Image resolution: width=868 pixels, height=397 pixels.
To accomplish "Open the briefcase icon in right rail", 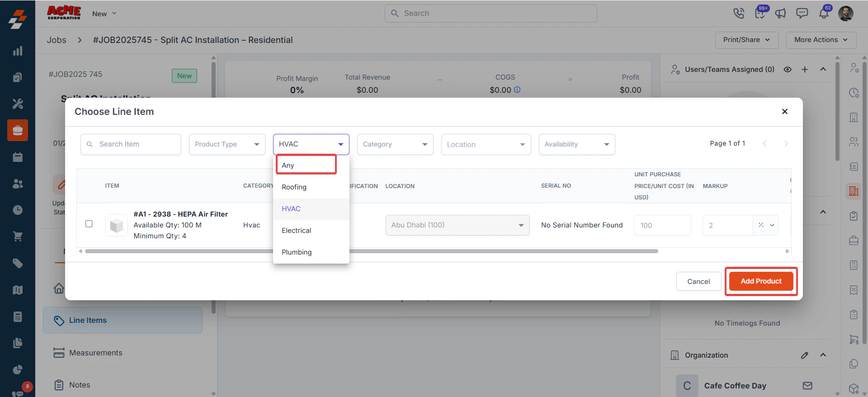I will pos(854,240).
